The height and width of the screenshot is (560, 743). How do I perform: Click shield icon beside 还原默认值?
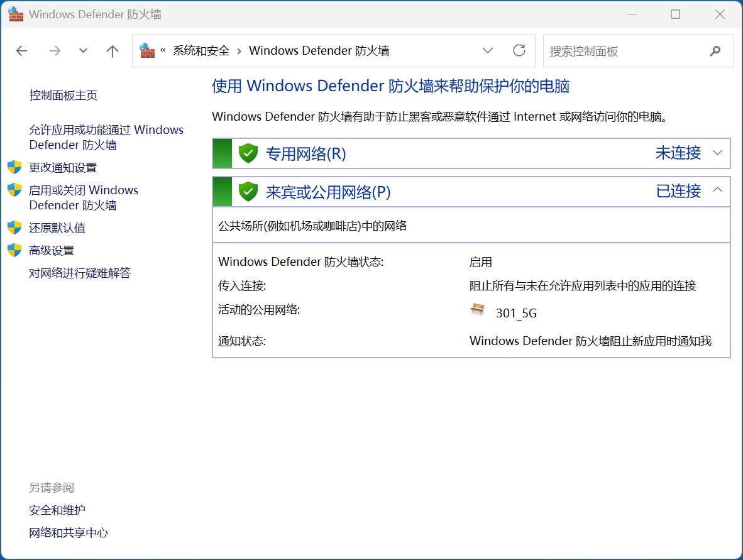point(14,228)
